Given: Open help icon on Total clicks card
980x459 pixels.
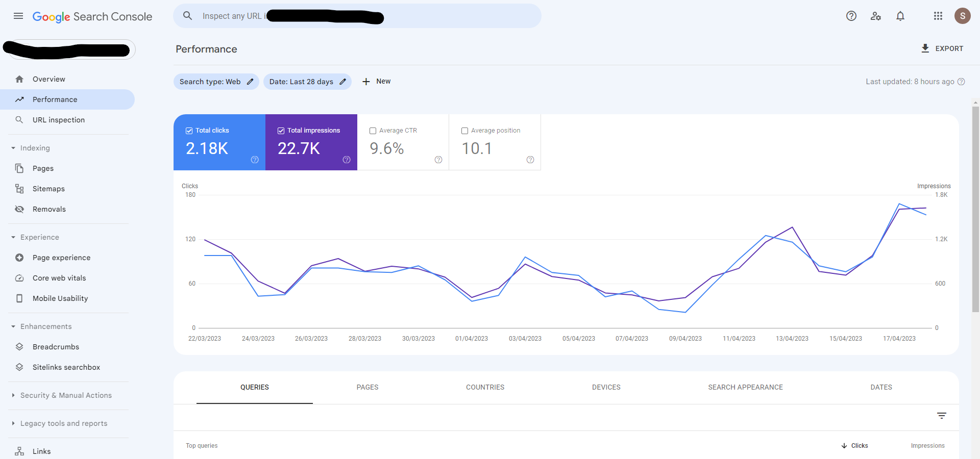Looking at the screenshot, I should click(x=255, y=160).
